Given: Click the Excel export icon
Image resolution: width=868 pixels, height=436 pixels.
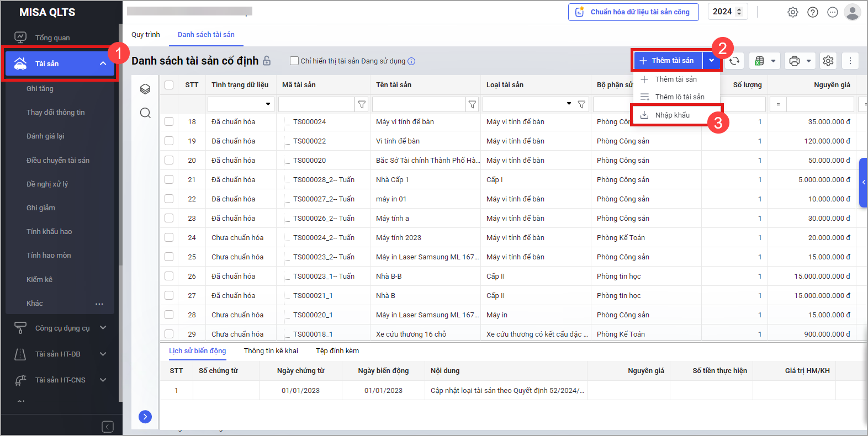Looking at the screenshot, I should pos(760,61).
